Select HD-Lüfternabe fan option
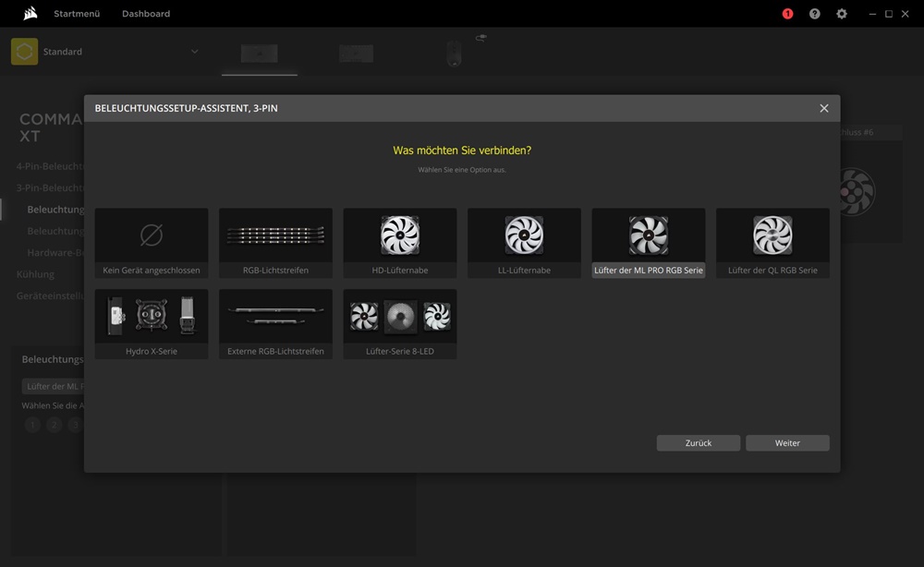Image resolution: width=924 pixels, height=567 pixels. pyautogui.click(x=400, y=243)
